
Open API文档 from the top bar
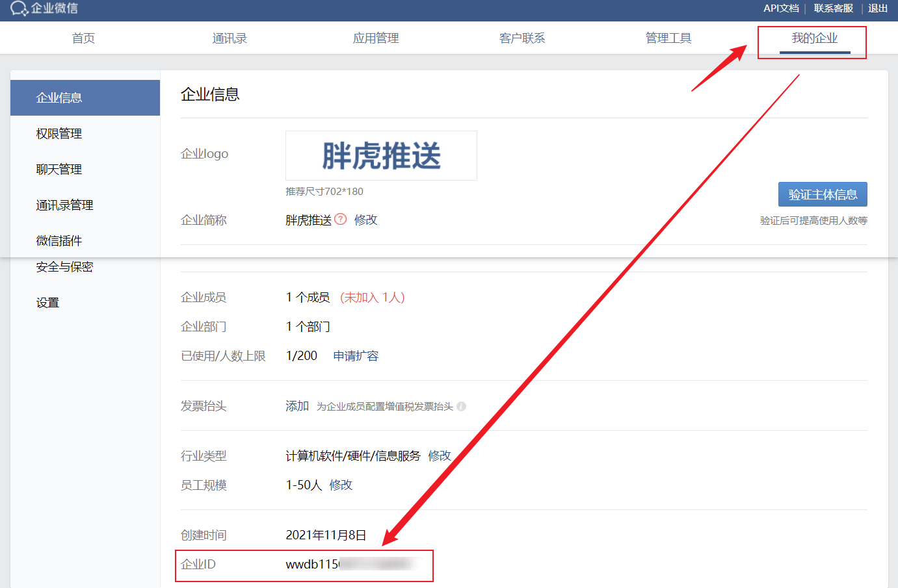click(x=781, y=8)
